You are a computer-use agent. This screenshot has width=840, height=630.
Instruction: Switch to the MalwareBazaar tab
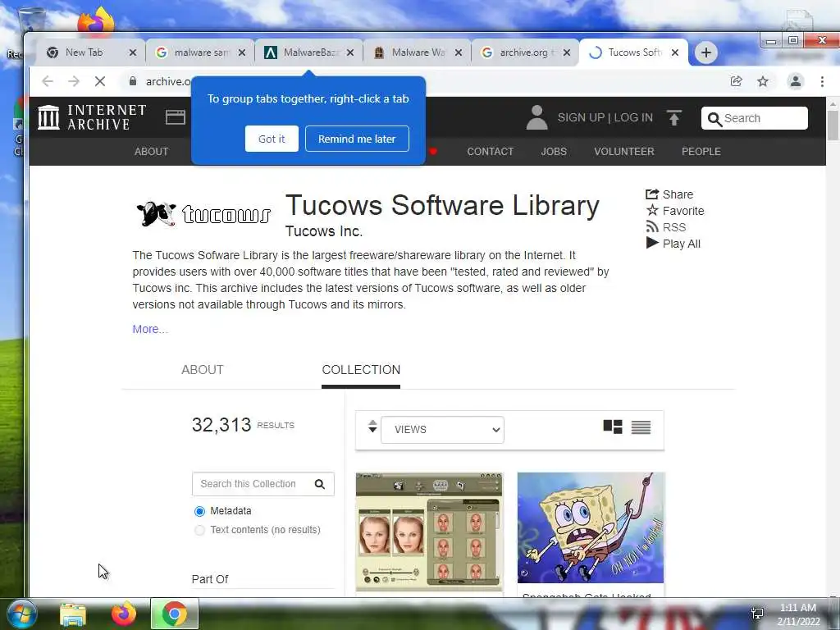coord(308,52)
